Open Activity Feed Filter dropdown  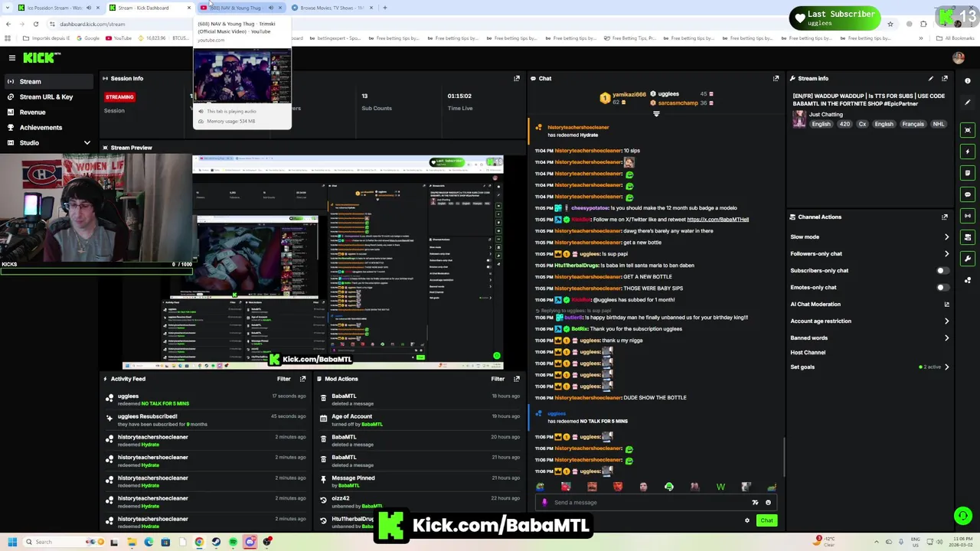[x=284, y=379]
